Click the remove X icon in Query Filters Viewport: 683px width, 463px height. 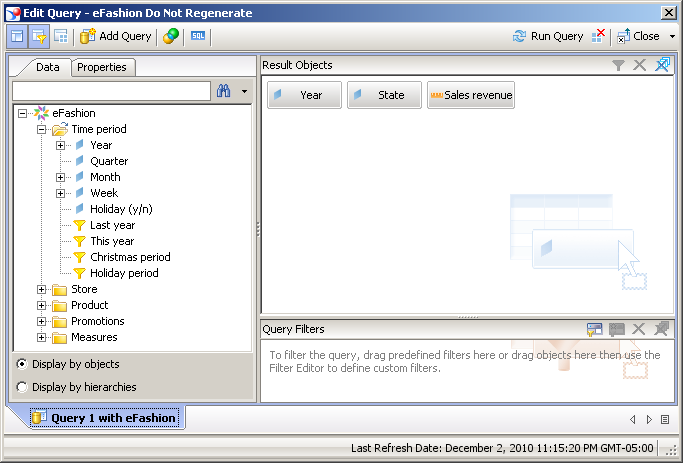[x=639, y=329]
